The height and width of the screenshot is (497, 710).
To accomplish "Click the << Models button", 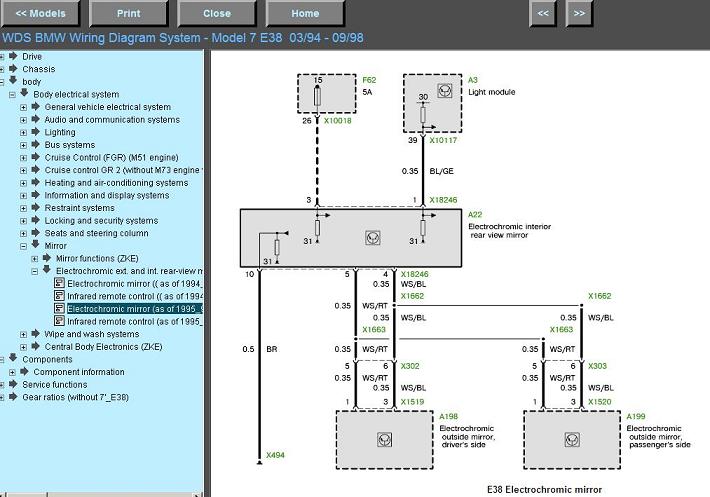I will click(x=41, y=14).
